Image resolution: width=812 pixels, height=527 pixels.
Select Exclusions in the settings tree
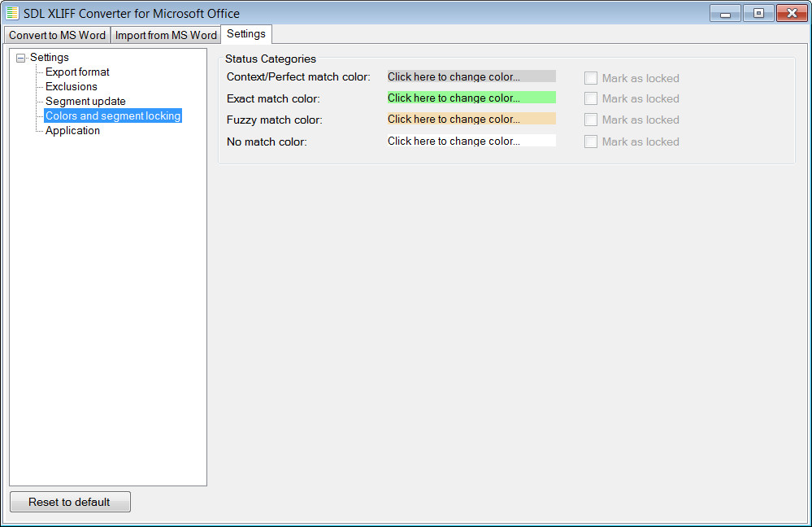(72, 86)
